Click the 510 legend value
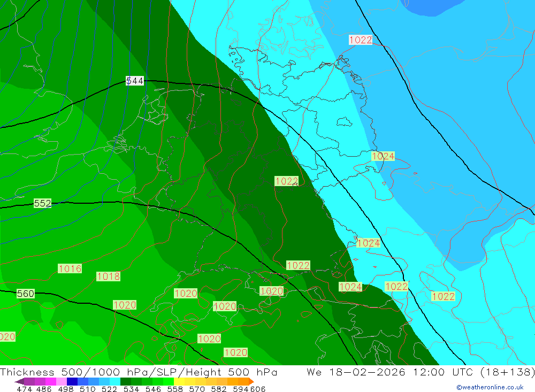 (x=88, y=389)
